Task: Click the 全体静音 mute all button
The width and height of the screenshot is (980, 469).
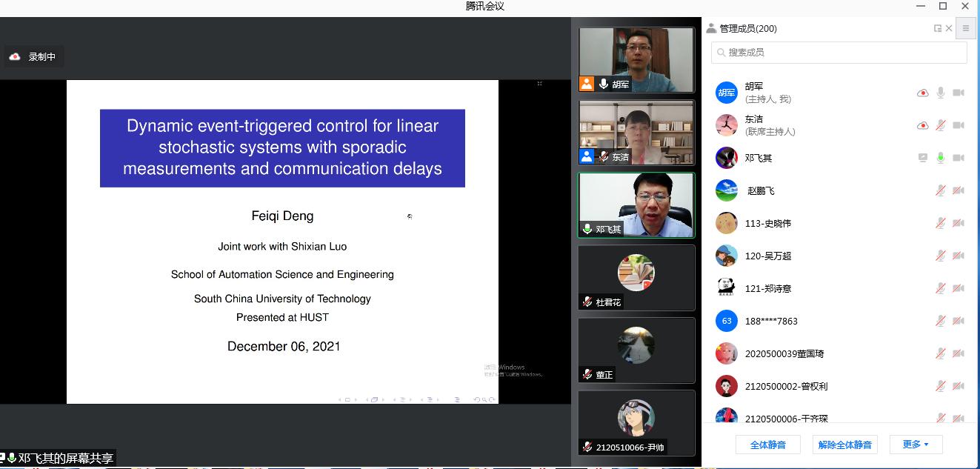Action: (767, 445)
